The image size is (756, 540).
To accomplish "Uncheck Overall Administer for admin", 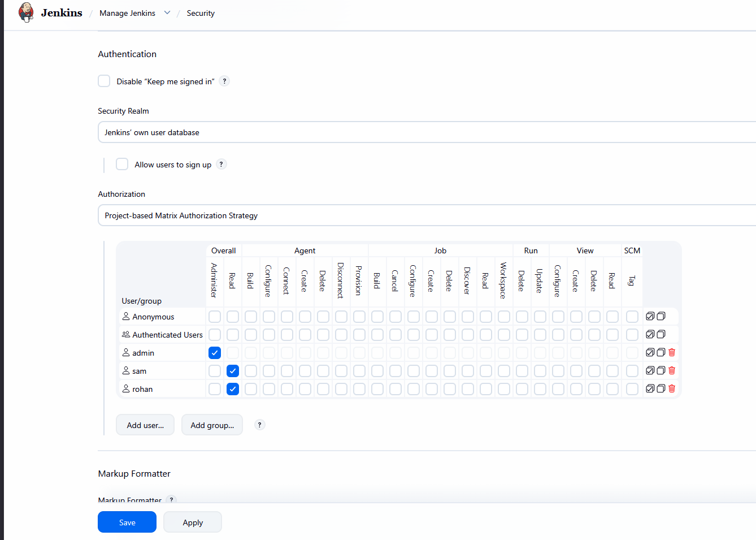I will point(215,353).
